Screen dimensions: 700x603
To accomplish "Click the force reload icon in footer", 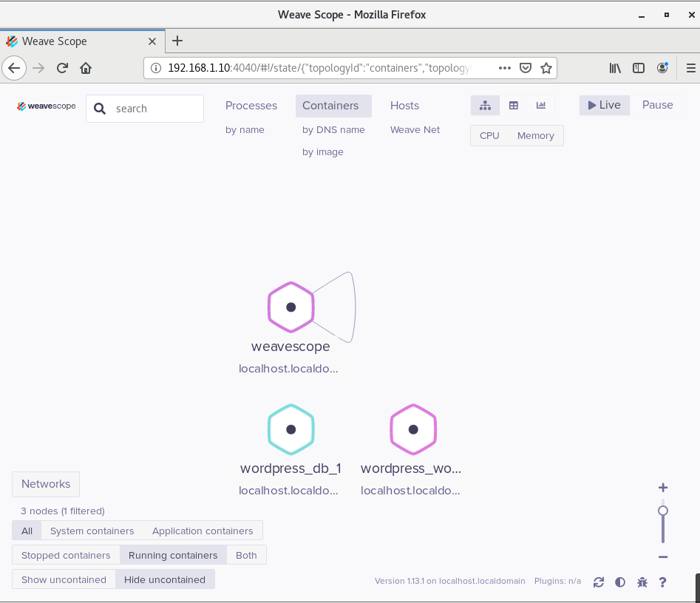I will tap(599, 582).
